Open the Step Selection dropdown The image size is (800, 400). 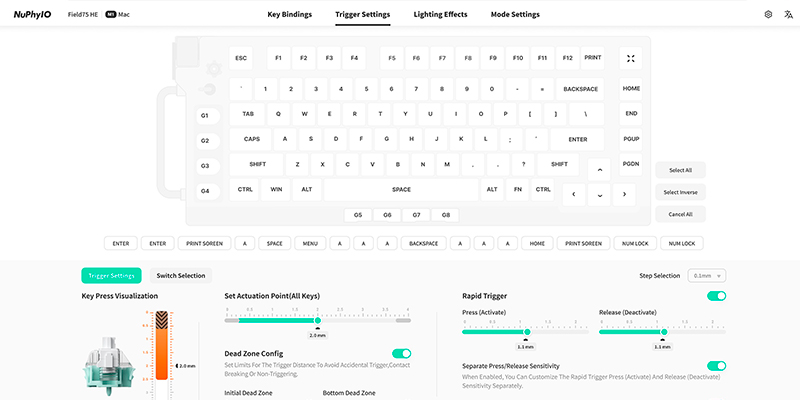pos(706,275)
